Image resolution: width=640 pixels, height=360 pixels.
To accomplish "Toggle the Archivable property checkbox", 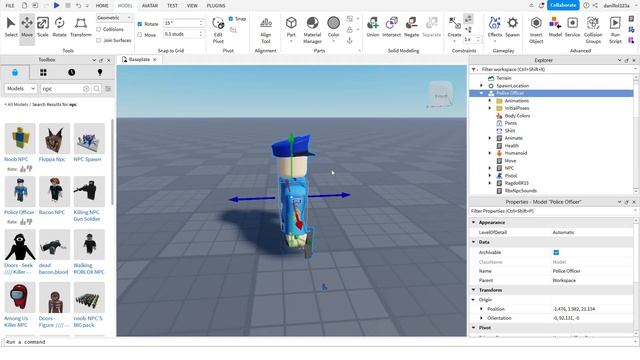I will (x=556, y=252).
